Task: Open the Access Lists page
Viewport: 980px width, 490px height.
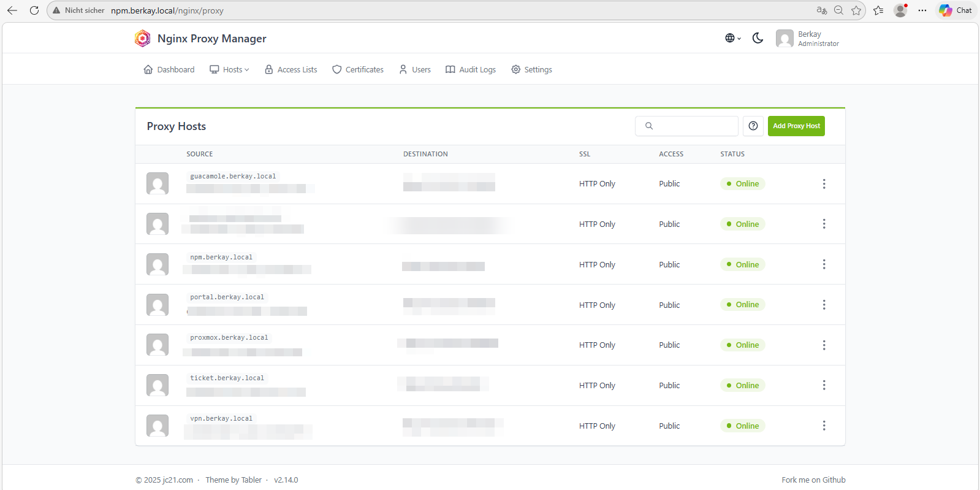Action: pyautogui.click(x=291, y=70)
